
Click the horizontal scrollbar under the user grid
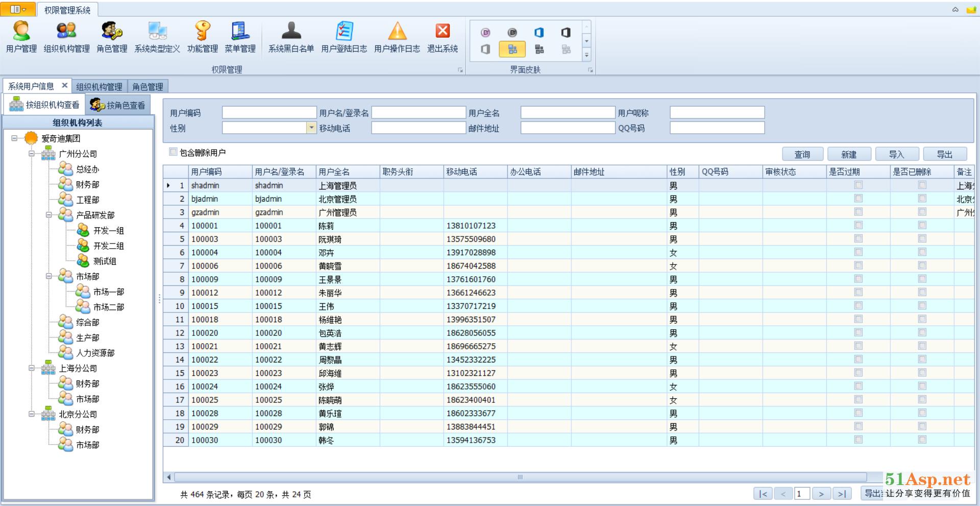(x=520, y=477)
